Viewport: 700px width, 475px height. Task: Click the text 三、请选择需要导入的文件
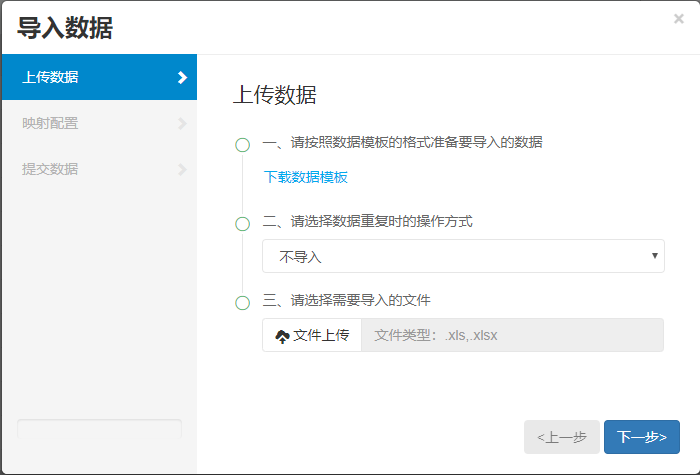coord(346,300)
